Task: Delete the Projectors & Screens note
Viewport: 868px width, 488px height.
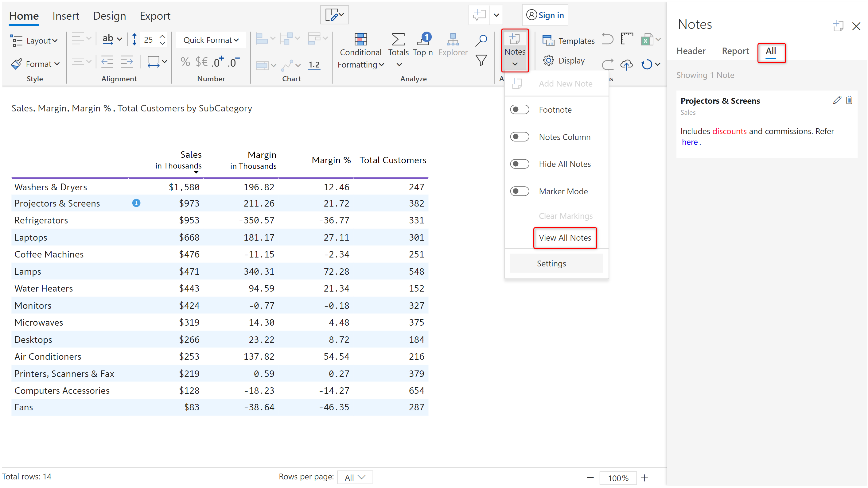Action: 849,100
